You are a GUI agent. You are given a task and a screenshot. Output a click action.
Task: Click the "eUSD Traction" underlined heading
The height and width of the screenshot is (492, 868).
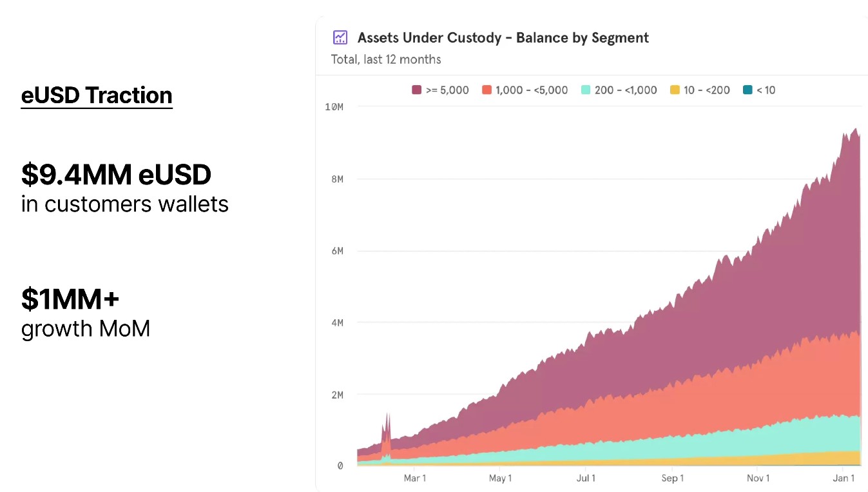pyautogui.click(x=97, y=95)
